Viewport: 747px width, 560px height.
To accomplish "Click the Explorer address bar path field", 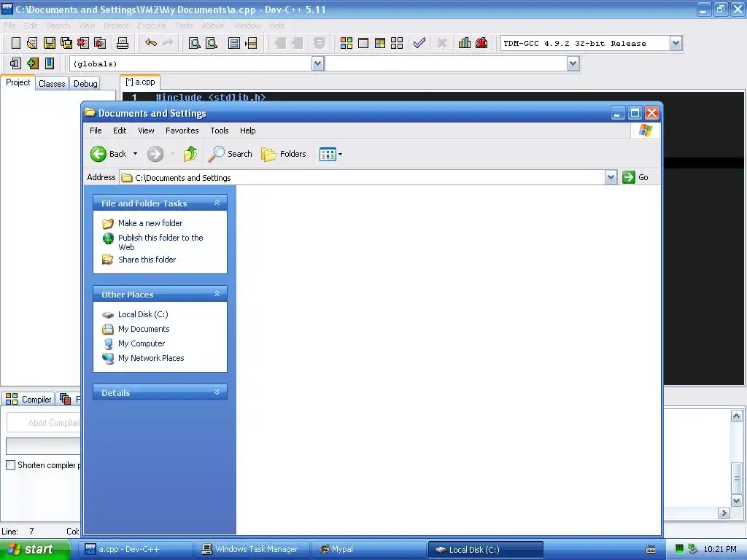I will click(362, 178).
